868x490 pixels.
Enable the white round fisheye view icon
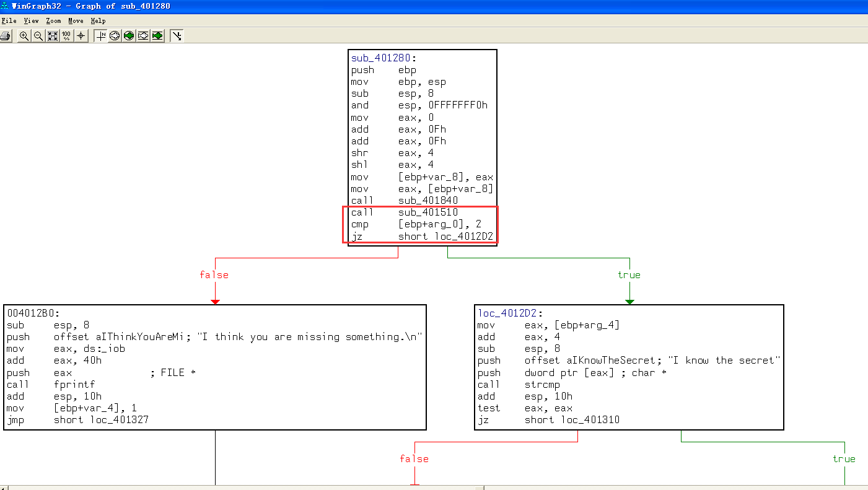[x=115, y=36]
